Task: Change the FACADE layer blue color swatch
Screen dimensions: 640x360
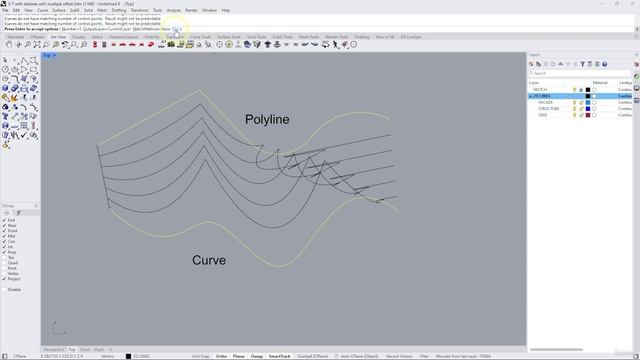Action: point(588,102)
